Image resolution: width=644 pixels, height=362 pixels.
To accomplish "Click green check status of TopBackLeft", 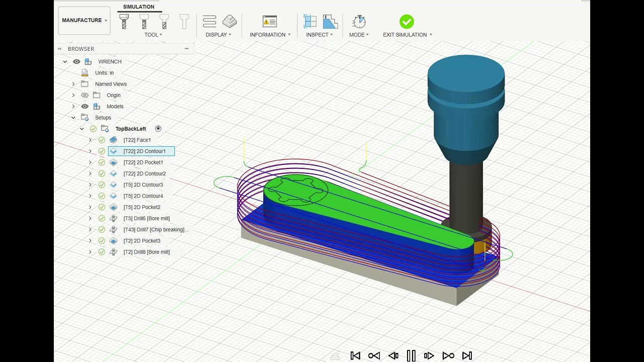I will pos(93,129).
